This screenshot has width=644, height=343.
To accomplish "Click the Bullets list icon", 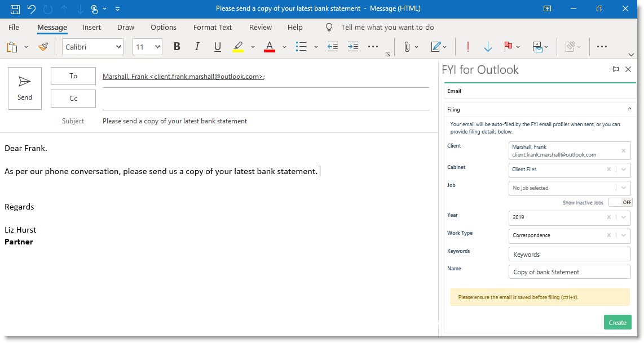I will click(x=301, y=47).
